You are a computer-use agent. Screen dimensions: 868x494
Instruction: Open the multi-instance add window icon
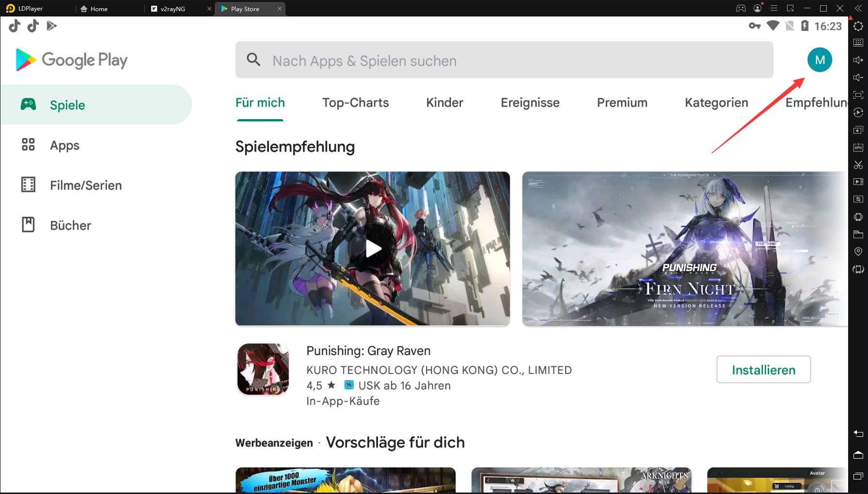[x=858, y=130]
